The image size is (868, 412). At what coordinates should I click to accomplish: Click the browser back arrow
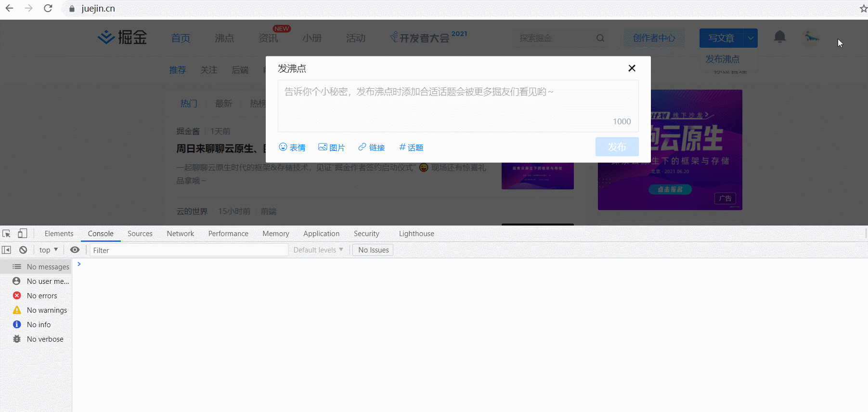tap(9, 8)
